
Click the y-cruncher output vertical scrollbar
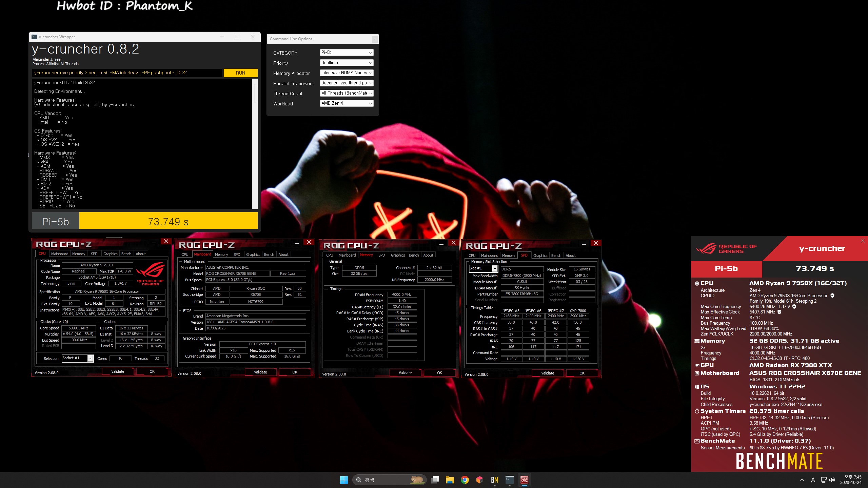pos(255,144)
